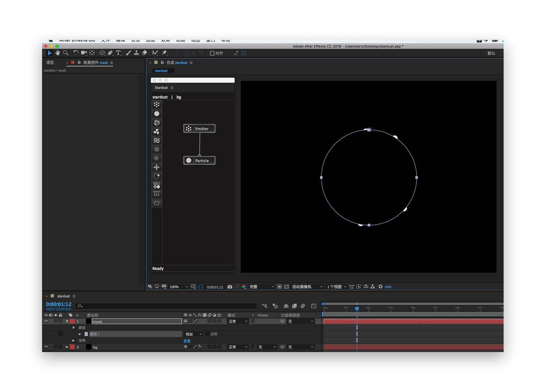Select the Eraser tool

(144, 53)
